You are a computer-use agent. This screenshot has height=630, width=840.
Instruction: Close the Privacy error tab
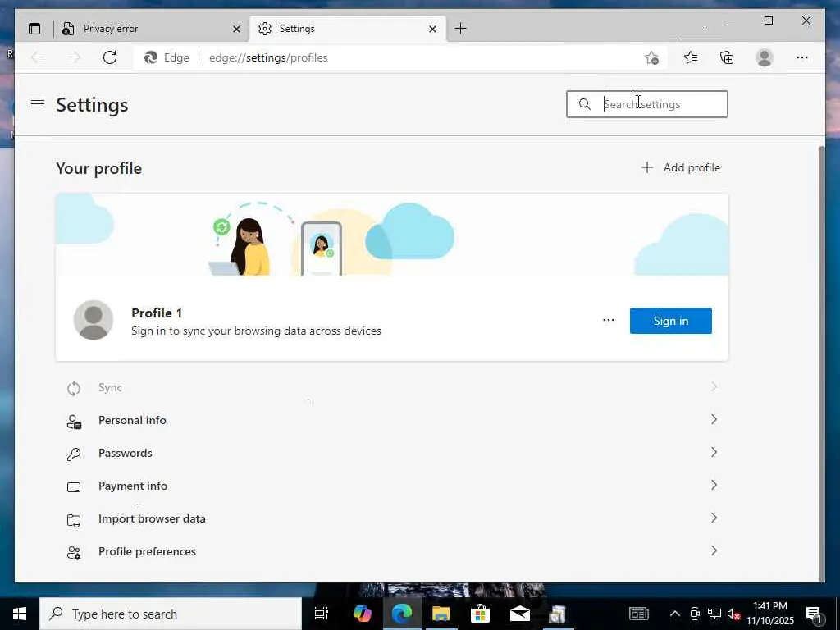(236, 29)
